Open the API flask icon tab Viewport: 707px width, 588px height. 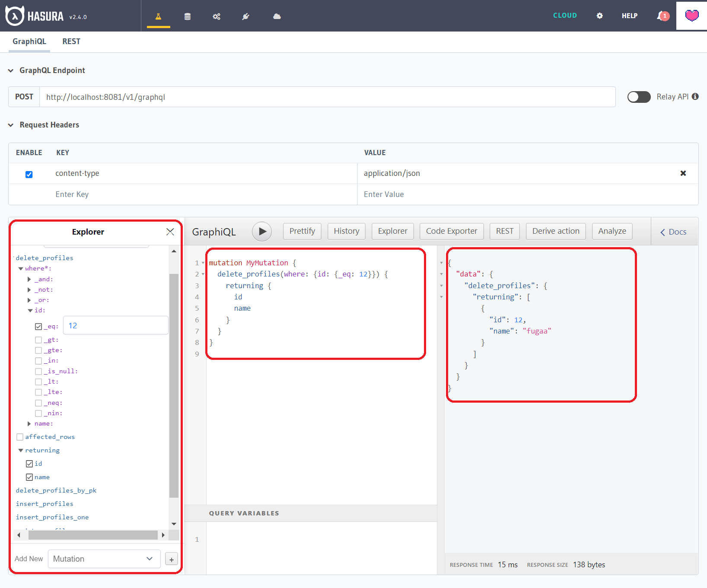click(158, 16)
